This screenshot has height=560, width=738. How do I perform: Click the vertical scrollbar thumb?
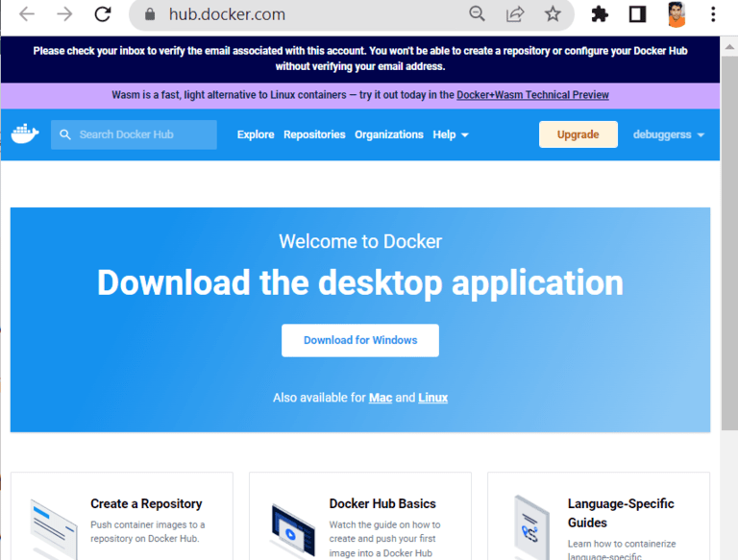pos(729,243)
